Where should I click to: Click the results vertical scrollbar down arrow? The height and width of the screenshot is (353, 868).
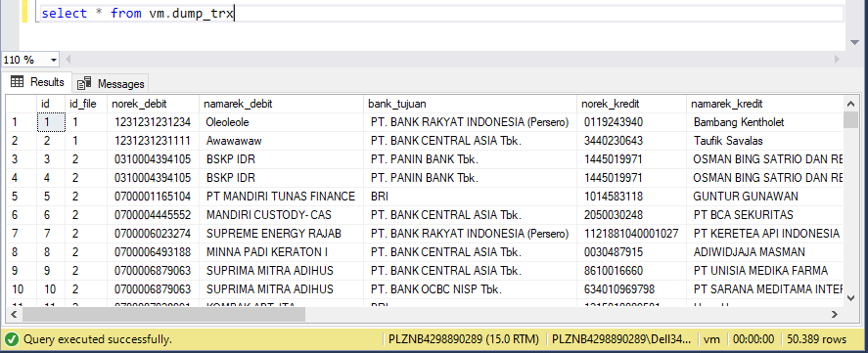(850, 297)
